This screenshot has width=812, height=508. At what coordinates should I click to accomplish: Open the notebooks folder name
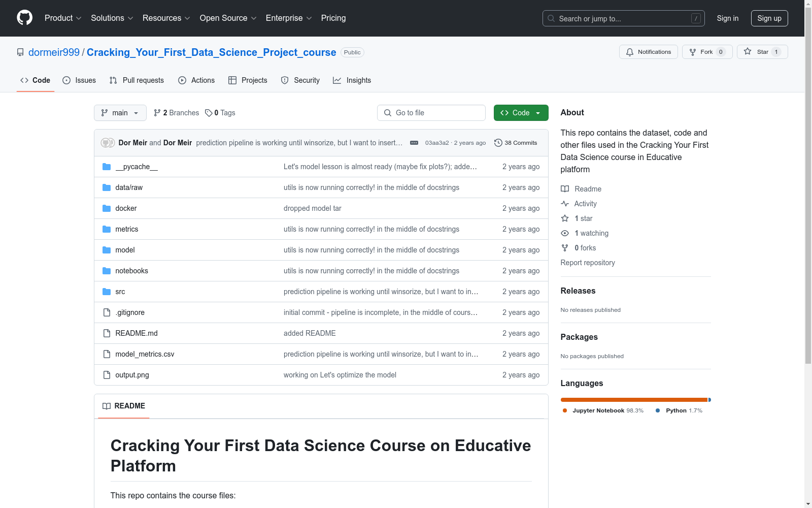132,271
